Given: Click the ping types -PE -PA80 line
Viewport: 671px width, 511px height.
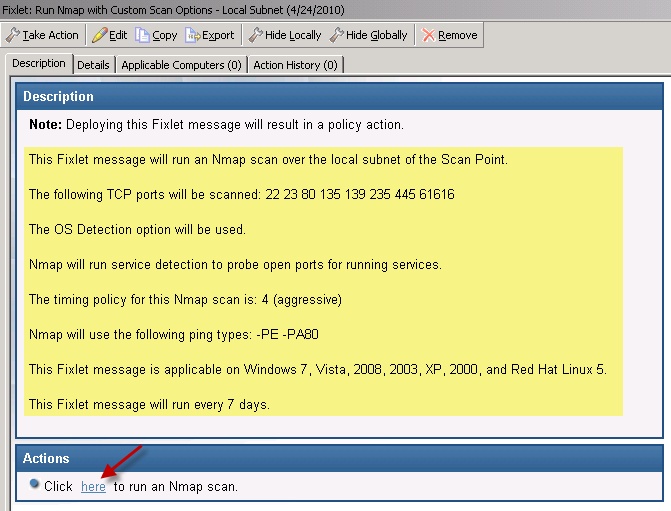Looking at the screenshot, I should (x=174, y=334).
